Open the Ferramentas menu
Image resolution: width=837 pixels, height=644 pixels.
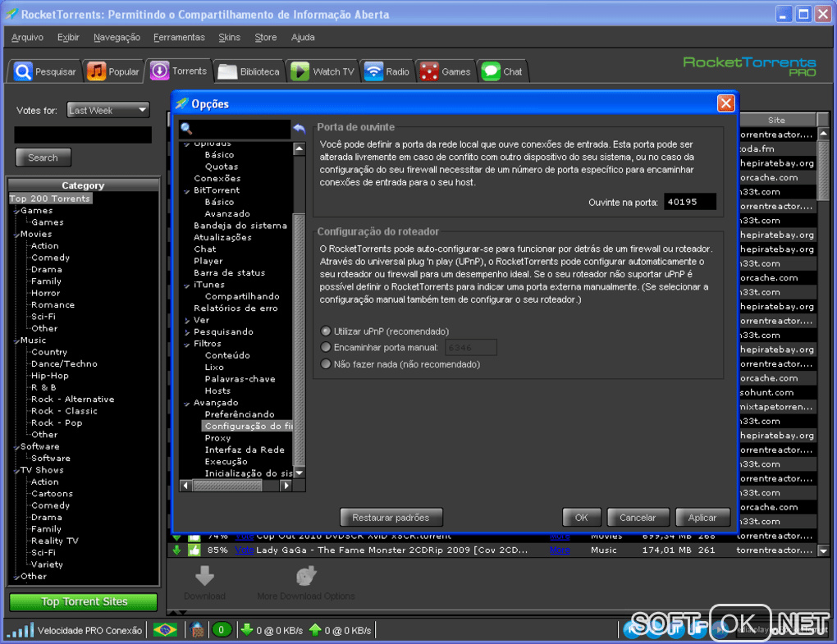(x=179, y=38)
